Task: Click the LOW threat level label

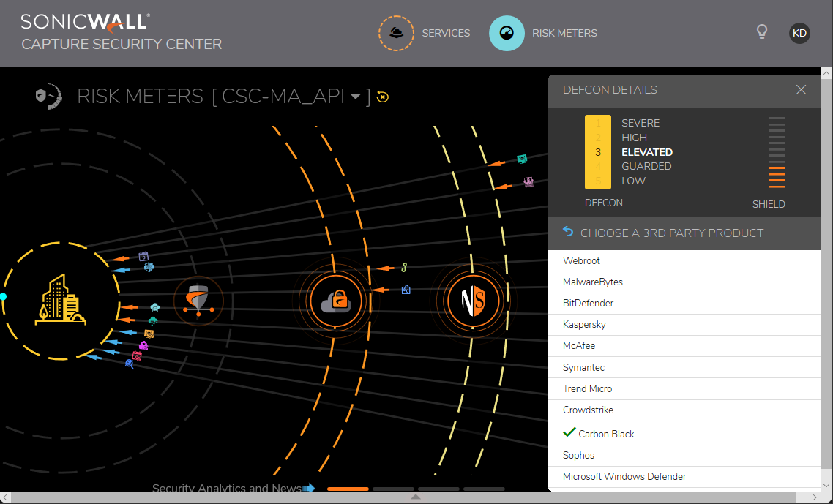Action: [x=634, y=181]
